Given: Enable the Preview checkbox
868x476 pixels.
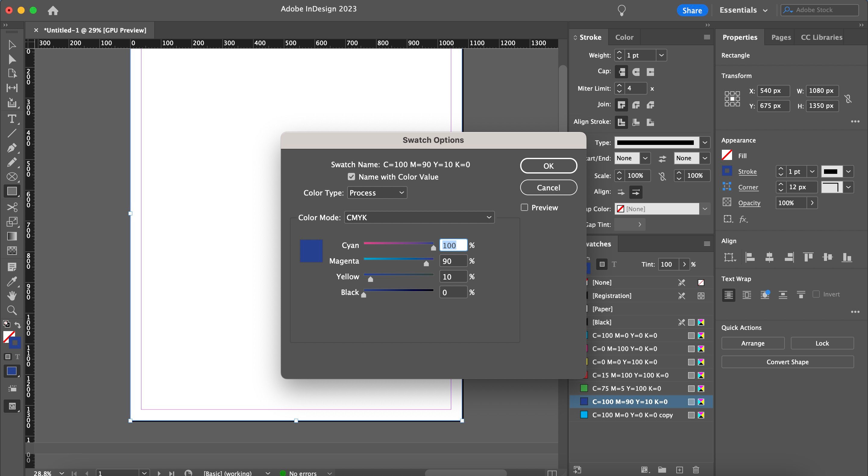Looking at the screenshot, I should point(524,207).
